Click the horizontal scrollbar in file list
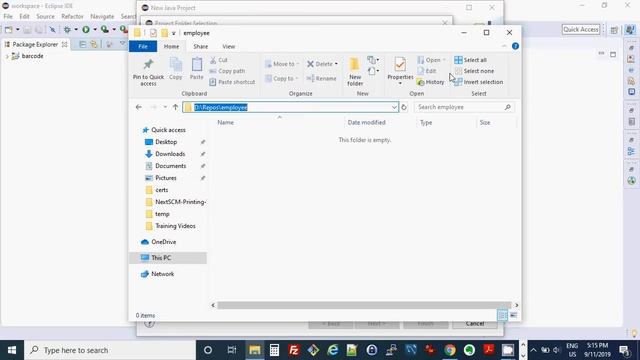The image size is (640, 360). 364,305
